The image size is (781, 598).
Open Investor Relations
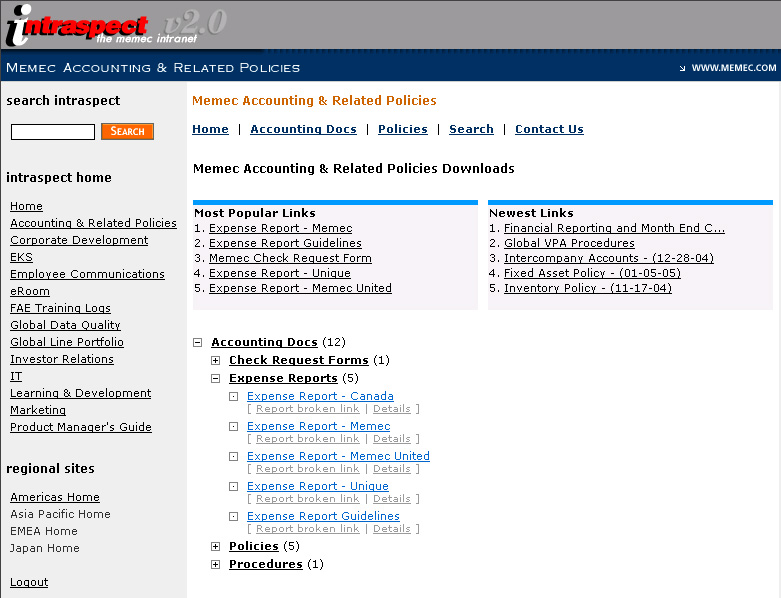[x=62, y=359]
